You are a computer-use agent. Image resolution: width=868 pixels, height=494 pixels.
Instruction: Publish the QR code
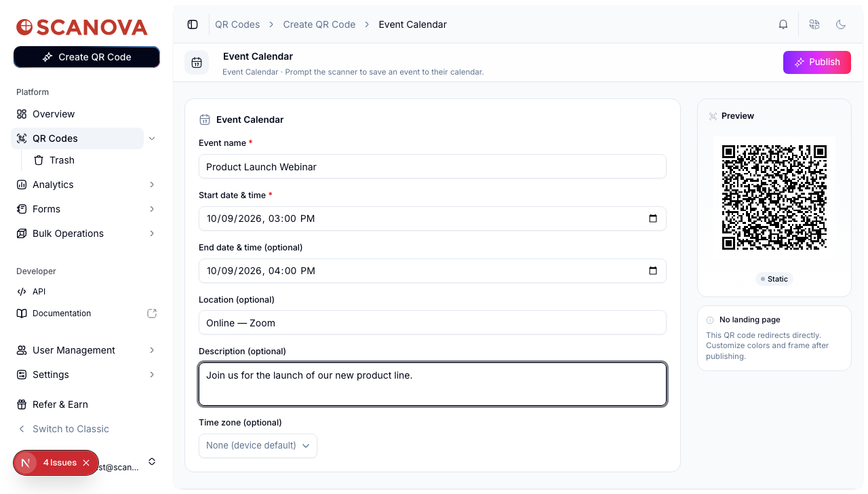pyautogui.click(x=817, y=62)
